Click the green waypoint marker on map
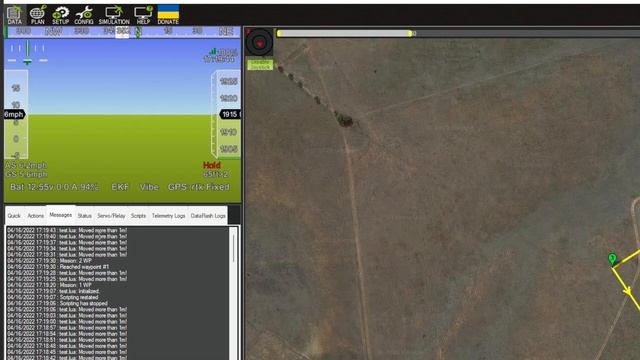The height and width of the screenshot is (360, 640). (x=612, y=259)
